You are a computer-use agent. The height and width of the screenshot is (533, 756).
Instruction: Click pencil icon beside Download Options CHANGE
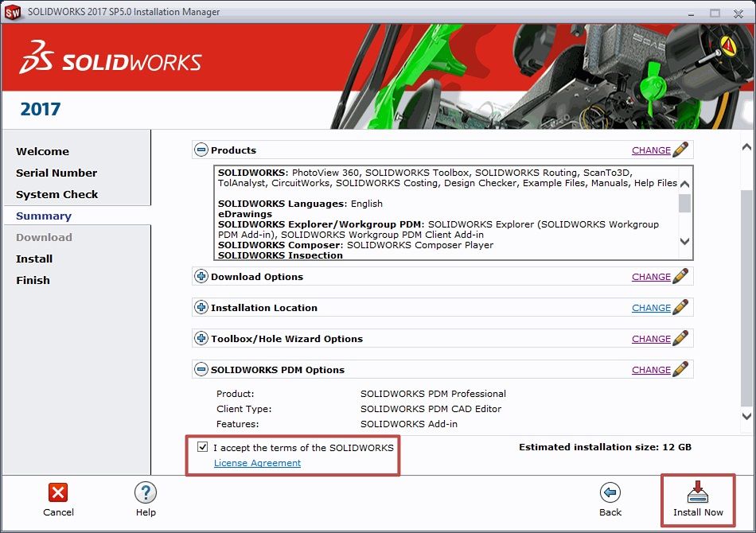680,277
